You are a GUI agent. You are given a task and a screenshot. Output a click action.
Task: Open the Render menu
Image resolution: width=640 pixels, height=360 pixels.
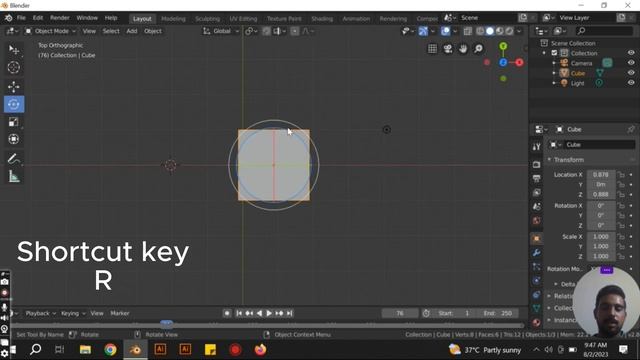click(x=60, y=18)
